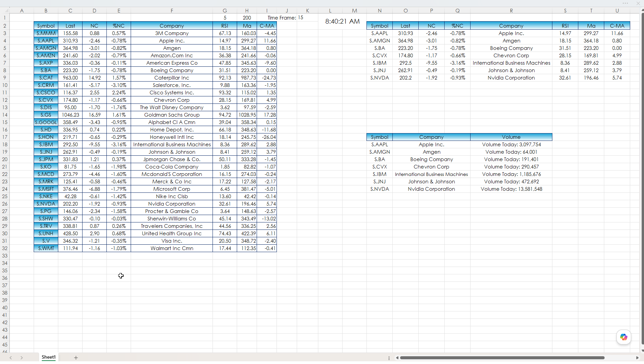
Task: Select United Health Group Inc cell
Action: point(172,234)
